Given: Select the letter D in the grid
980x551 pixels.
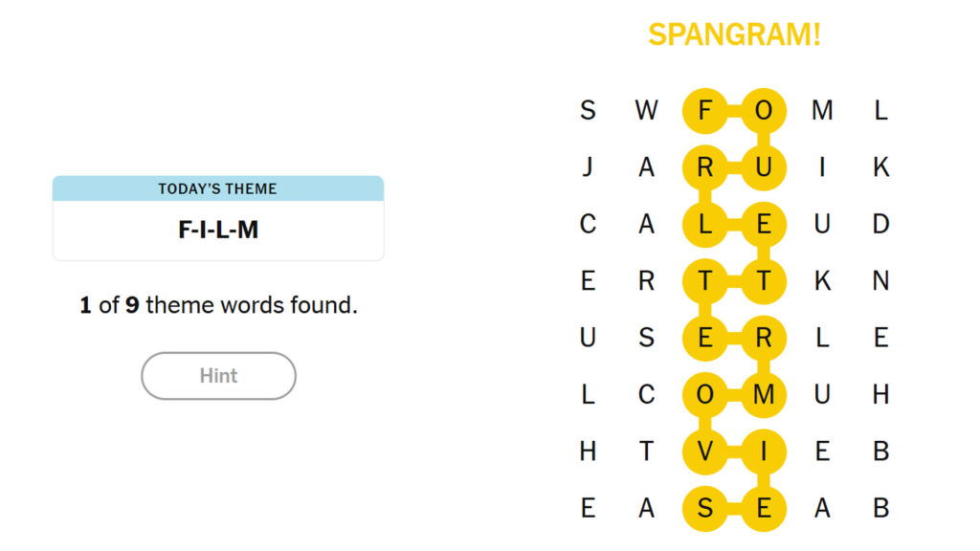Looking at the screenshot, I should 880,225.
